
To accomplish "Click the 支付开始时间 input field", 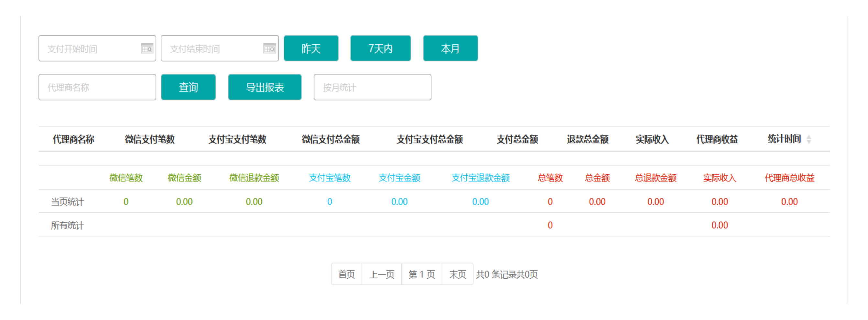I will pyautogui.click(x=97, y=48).
